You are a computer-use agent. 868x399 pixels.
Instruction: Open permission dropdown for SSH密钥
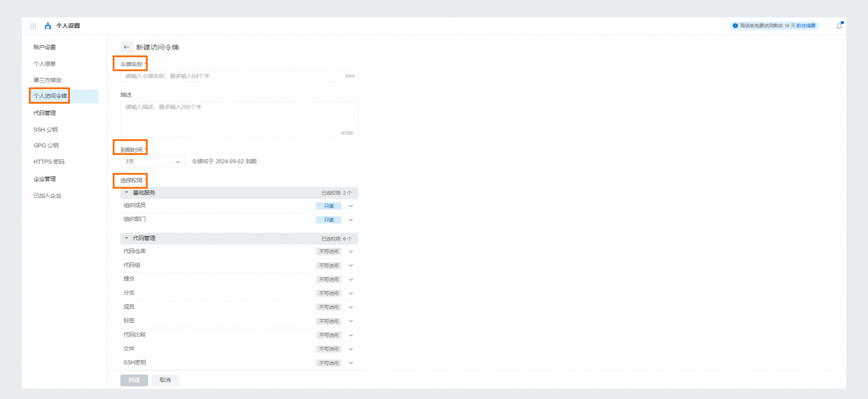pyautogui.click(x=351, y=363)
